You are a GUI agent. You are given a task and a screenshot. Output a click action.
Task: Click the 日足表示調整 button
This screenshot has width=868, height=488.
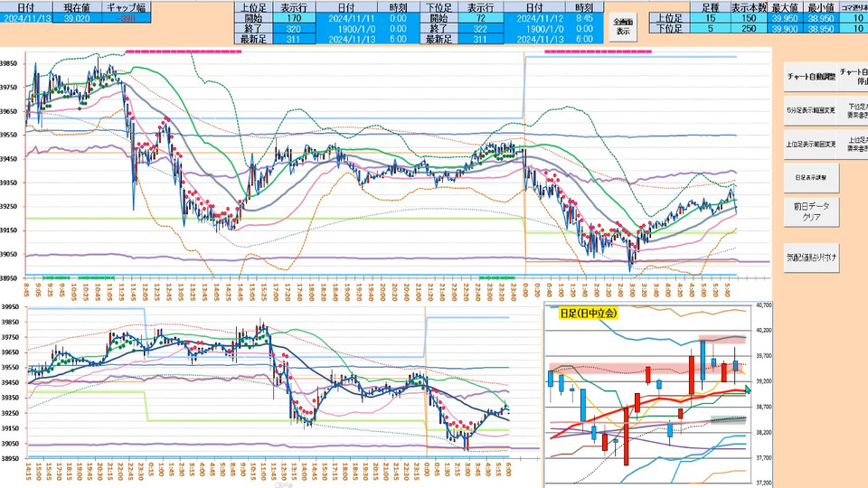(x=810, y=178)
